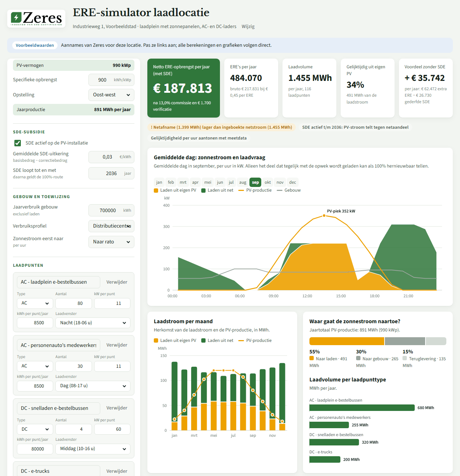This screenshot has width=460, height=476.
Task: Click the Netto ERE-opbrengst € 187.813 card
Action: click(x=184, y=88)
